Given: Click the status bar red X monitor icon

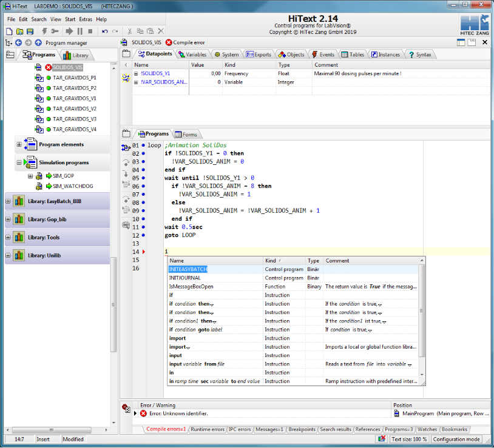Looking at the screenshot, I should pos(382,438).
